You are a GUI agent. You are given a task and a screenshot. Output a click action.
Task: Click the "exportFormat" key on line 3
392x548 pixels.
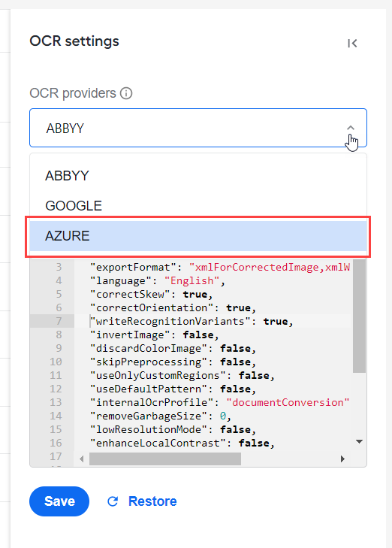[x=133, y=268]
